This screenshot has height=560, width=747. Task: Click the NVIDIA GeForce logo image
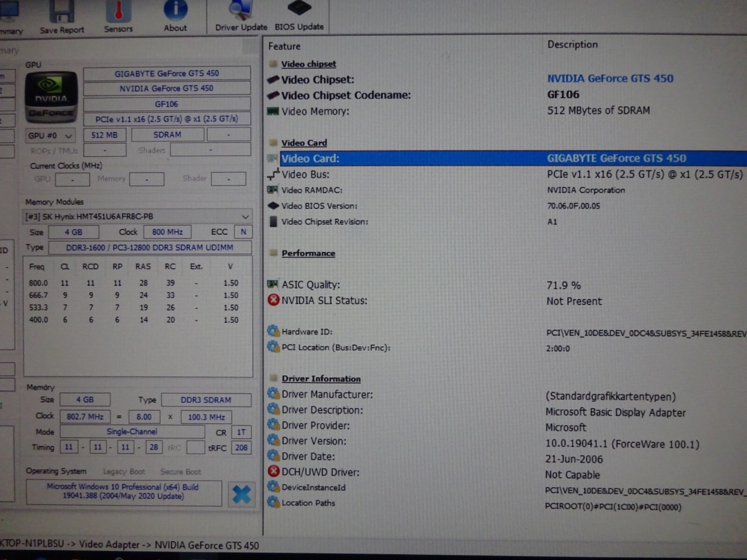(51, 97)
